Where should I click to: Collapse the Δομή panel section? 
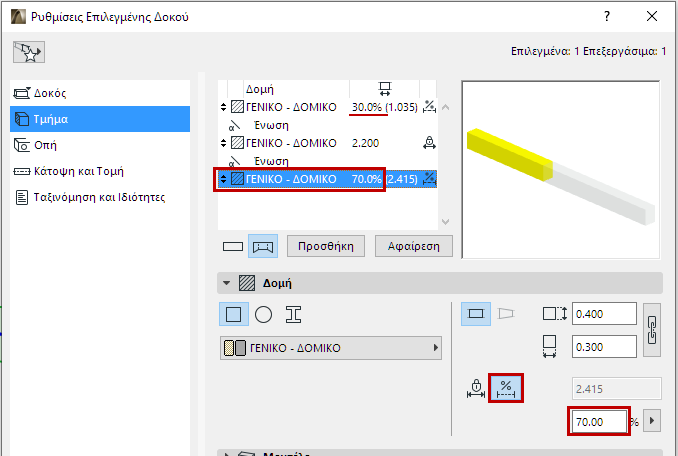point(227,283)
